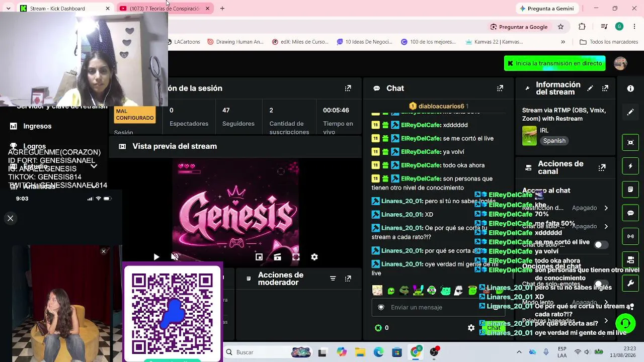Pop out the Acciones de moderador panel

pyautogui.click(x=348, y=279)
